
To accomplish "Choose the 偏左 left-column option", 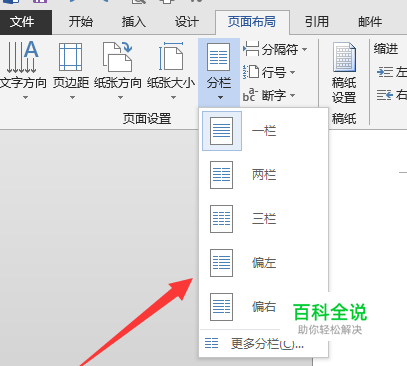I will click(x=264, y=263).
